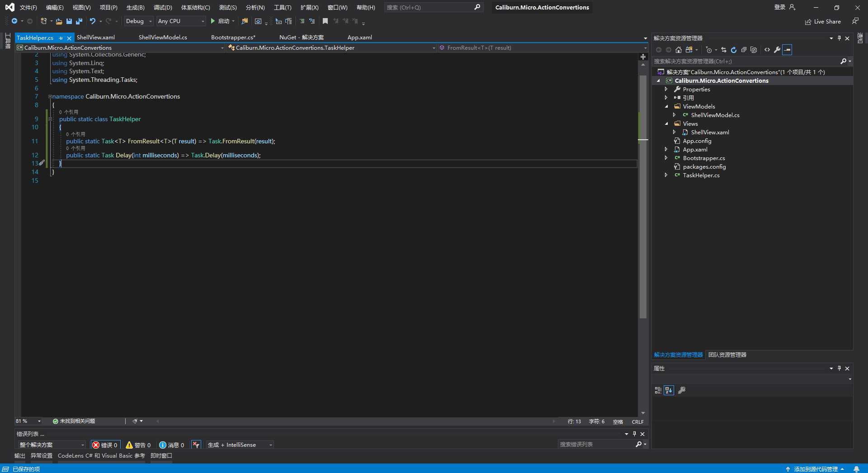
Task: Open the 即时窗口 immediate window tab
Action: pyautogui.click(x=161, y=456)
